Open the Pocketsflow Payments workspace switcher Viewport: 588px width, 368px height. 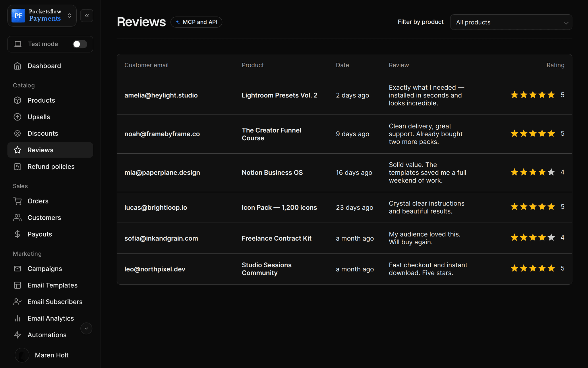pyautogui.click(x=42, y=16)
